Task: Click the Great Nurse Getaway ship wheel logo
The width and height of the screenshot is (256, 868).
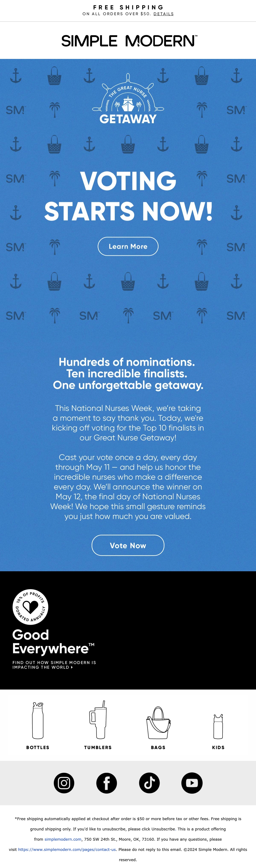Action: tap(128, 98)
